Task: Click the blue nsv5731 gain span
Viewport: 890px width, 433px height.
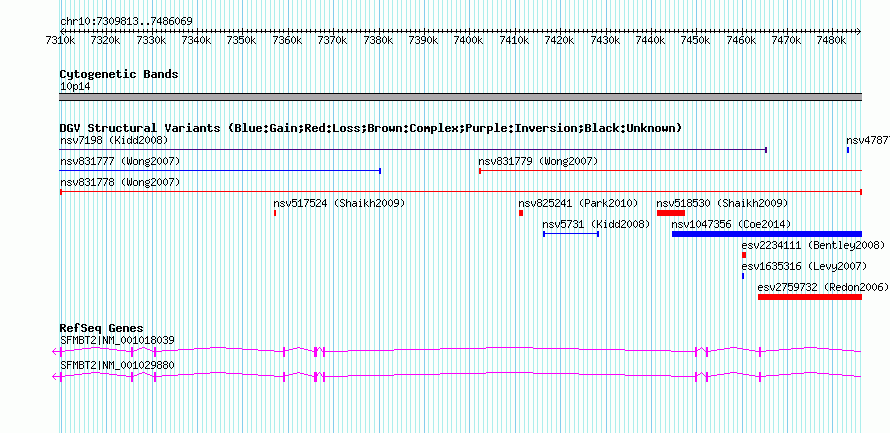Action: (571, 234)
